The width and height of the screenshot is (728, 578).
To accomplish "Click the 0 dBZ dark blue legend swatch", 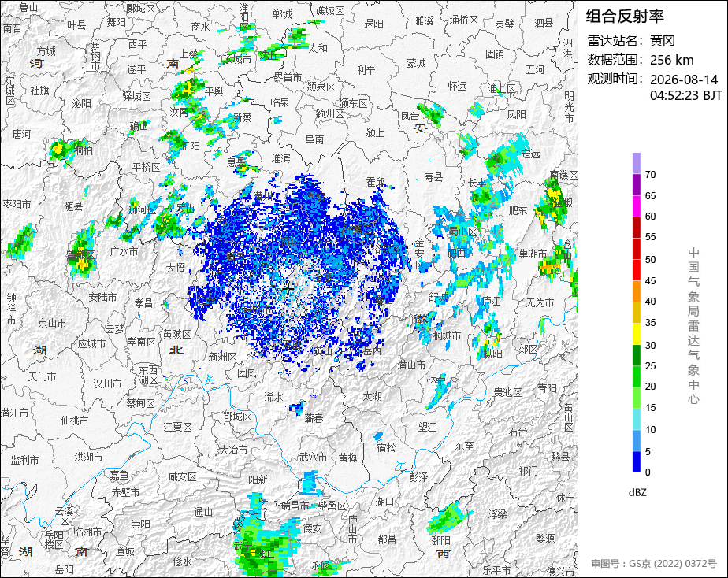I will pos(636,461).
